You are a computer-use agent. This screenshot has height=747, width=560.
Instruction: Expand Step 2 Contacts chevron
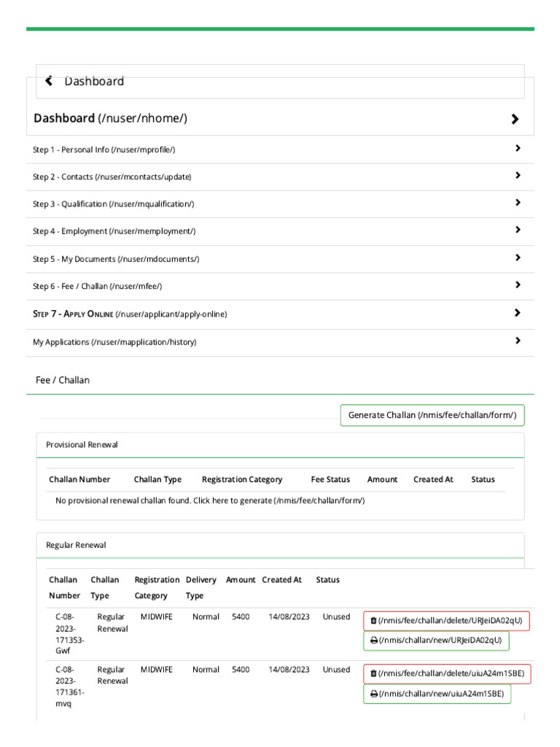517,176
